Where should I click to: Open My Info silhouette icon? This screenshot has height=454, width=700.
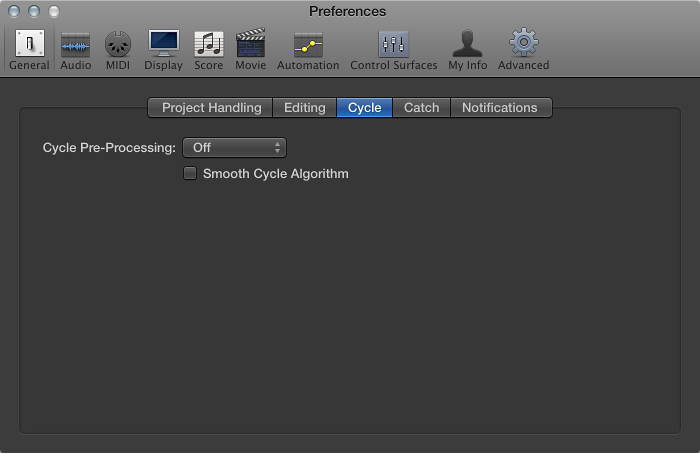(467, 43)
